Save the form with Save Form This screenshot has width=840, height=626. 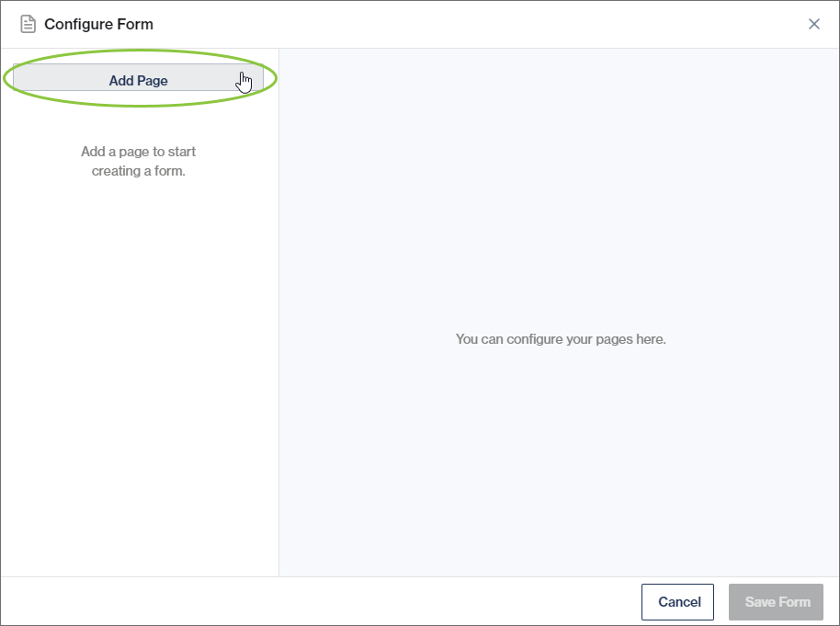pyautogui.click(x=777, y=602)
